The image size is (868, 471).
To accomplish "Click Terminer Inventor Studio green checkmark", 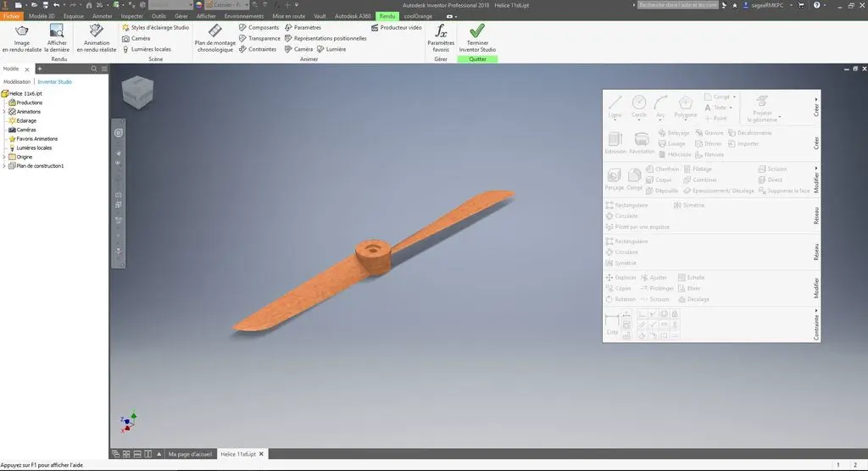I will tap(477, 38).
